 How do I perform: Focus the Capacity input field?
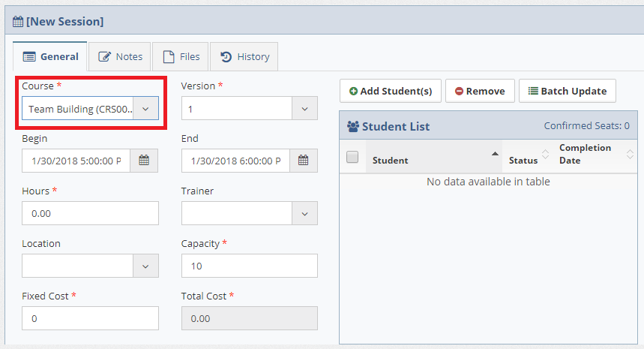(x=249, y=266)
